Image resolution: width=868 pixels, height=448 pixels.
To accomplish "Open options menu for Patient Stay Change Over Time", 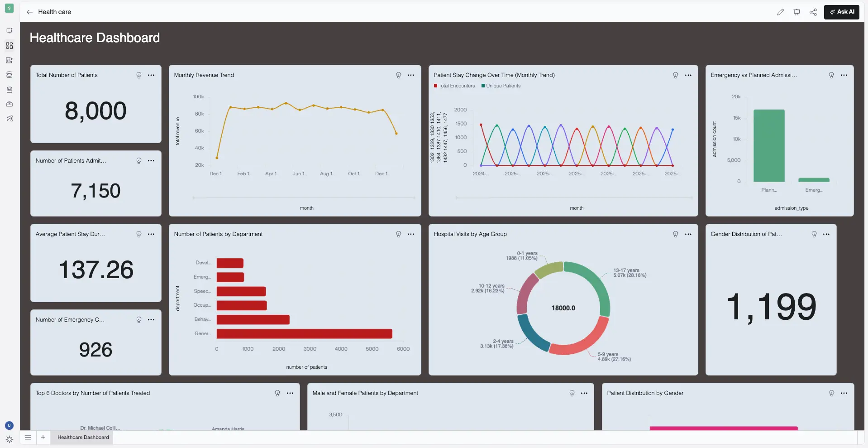I will point(688,75).
